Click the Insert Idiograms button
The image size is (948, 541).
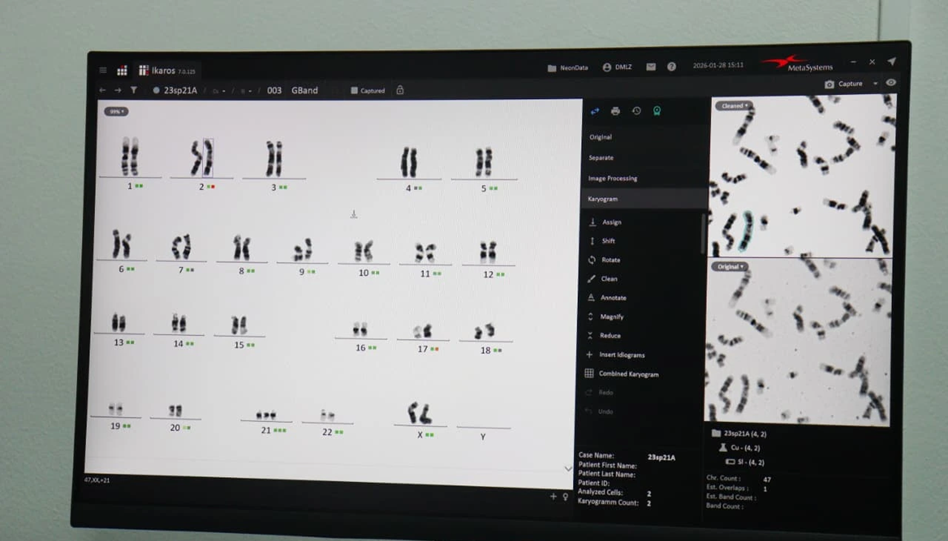621,355
